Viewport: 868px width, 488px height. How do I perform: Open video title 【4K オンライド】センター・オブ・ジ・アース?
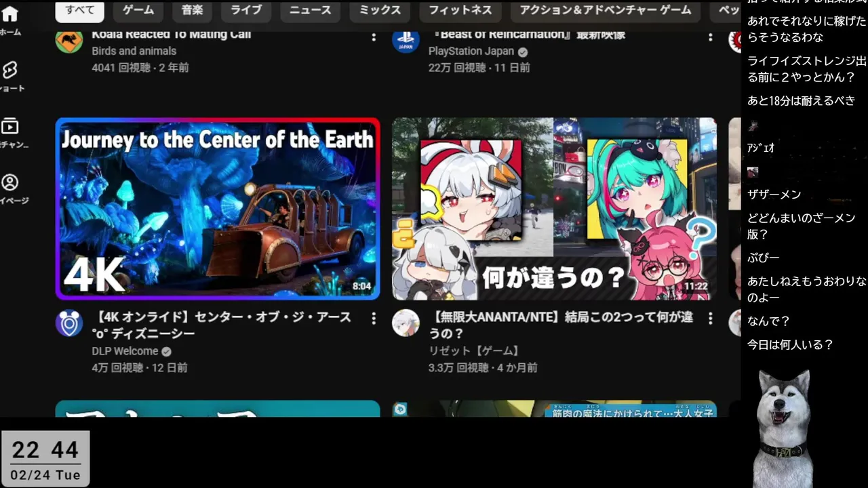[222, 325]
